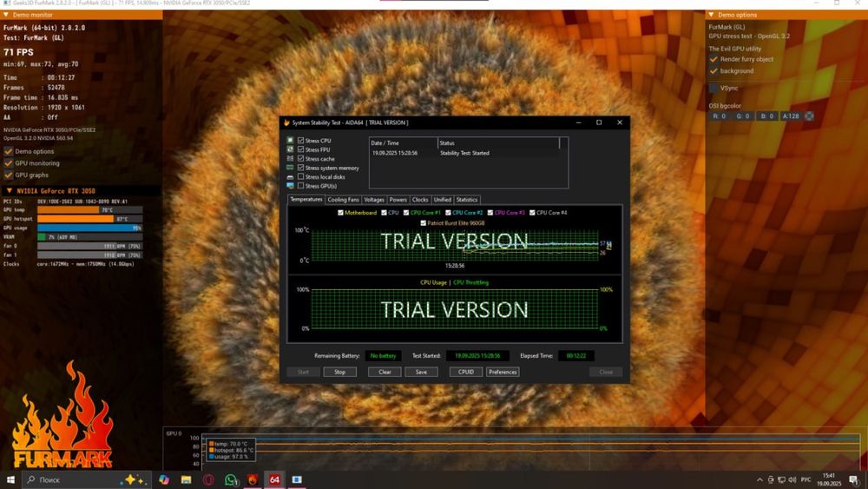The image size is (868, 489).
Task: Select the Temperatures tab
Action: click(x=306, y=200)
